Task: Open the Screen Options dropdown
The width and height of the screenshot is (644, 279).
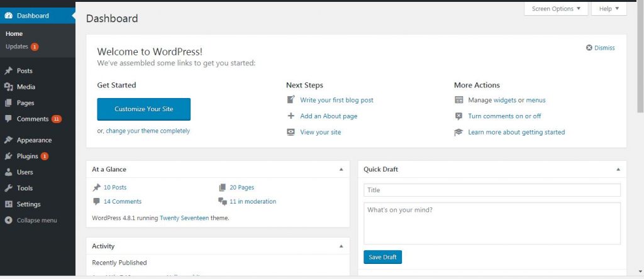Action: (x=556, y=9)
